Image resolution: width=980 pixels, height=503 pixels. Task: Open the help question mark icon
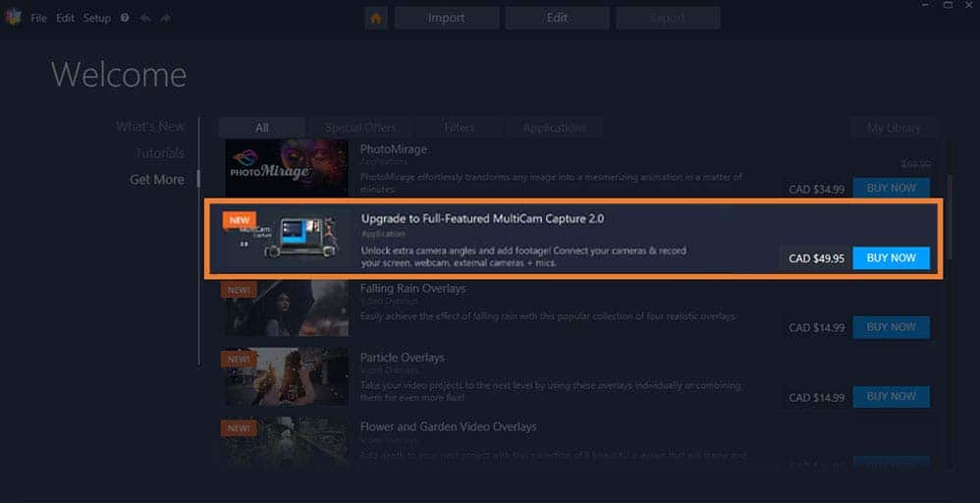[125, 18]
